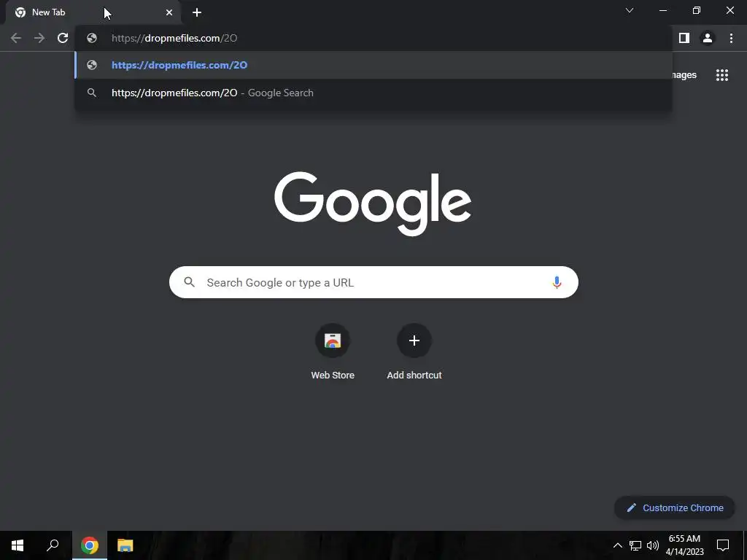Minimize the Chrome window

663,10
